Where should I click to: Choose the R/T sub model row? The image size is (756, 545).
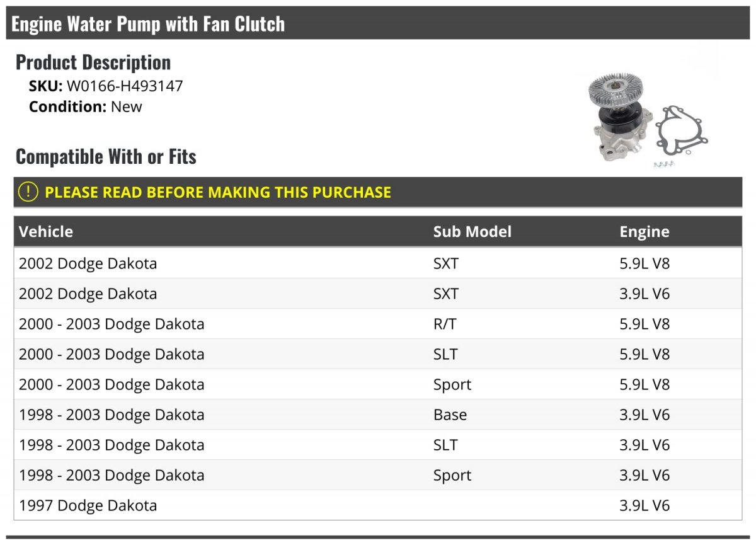point(445,324)
